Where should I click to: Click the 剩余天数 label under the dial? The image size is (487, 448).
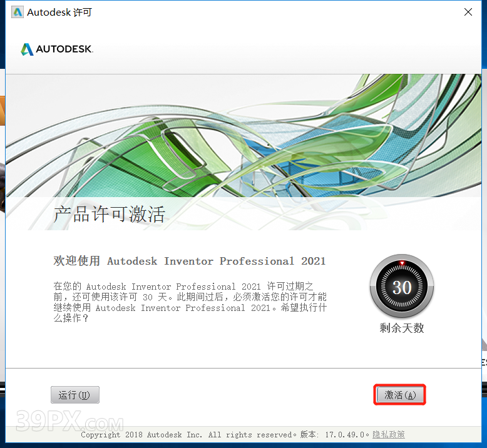402,328
